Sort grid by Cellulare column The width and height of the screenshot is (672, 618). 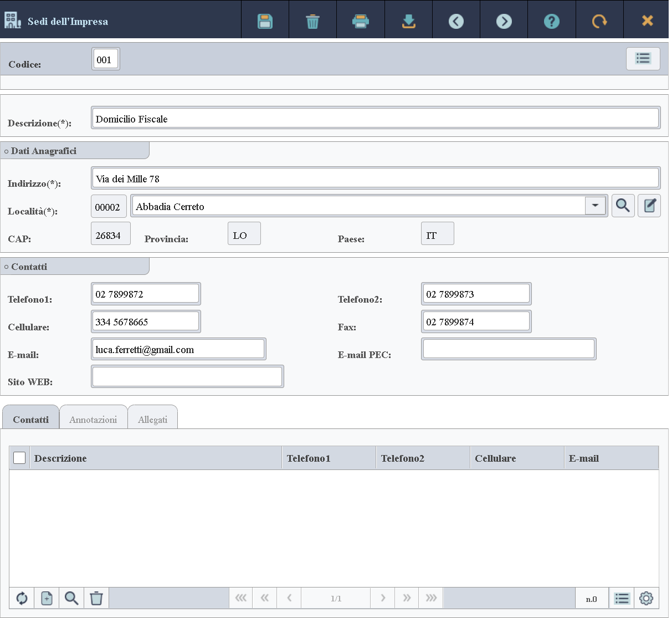(x=517, y=458)
